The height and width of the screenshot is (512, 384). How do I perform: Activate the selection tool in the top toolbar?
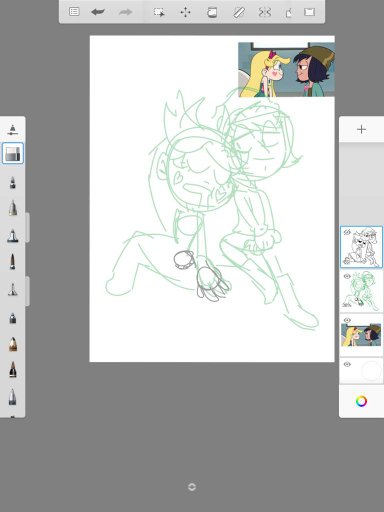159,12
